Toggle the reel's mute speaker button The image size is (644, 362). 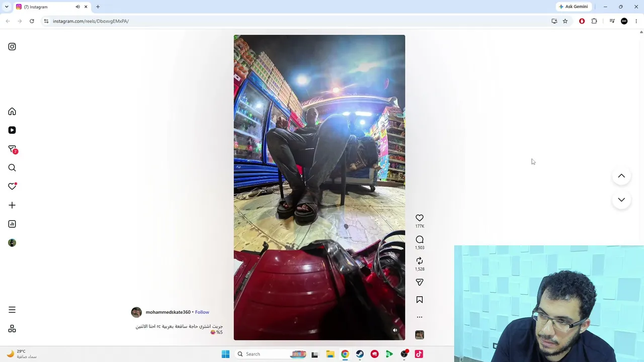(x=395, y=330)
